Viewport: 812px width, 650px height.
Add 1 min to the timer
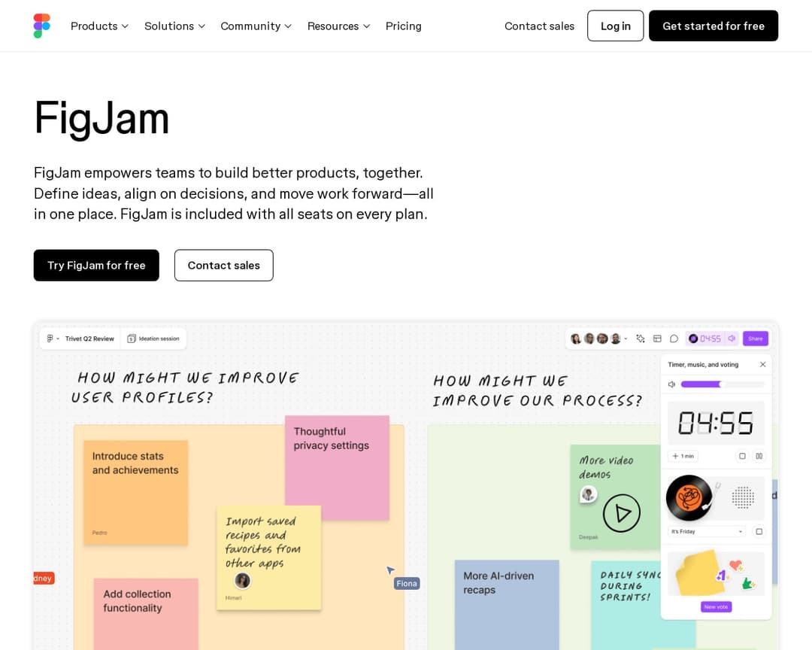coord(683,456)
